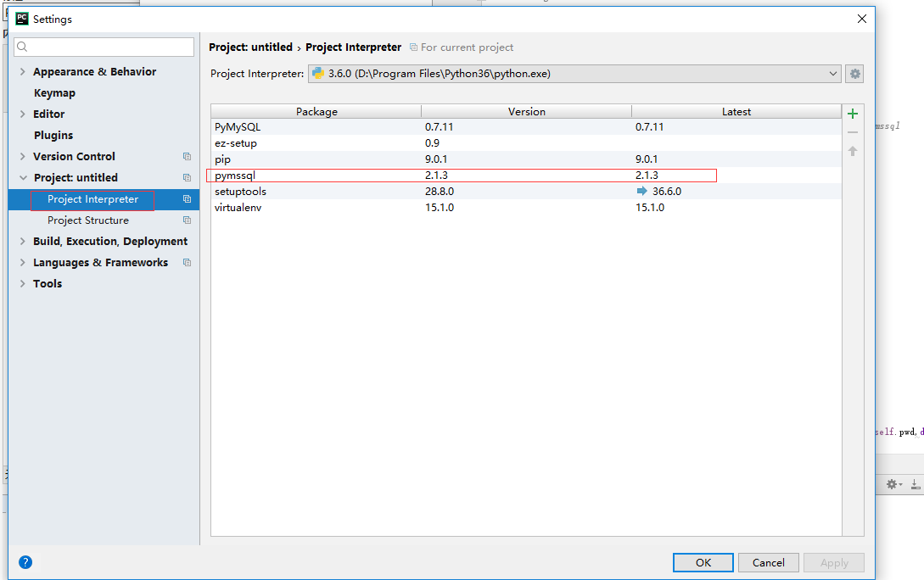Select the pip package row
The width and height of the screenshot is (924, 580).
(526, 159)
